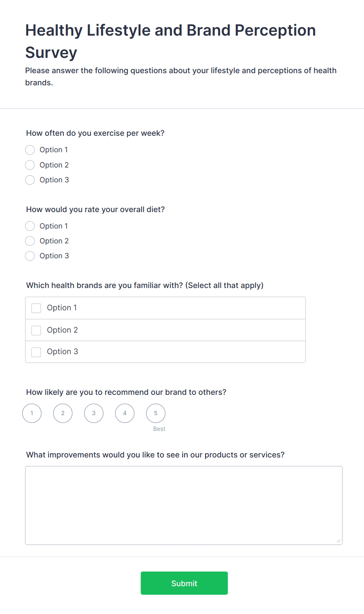Screen dimensions: 364x614
Task: Select Option 1 for overall diet rating
Action: (30, 226)
